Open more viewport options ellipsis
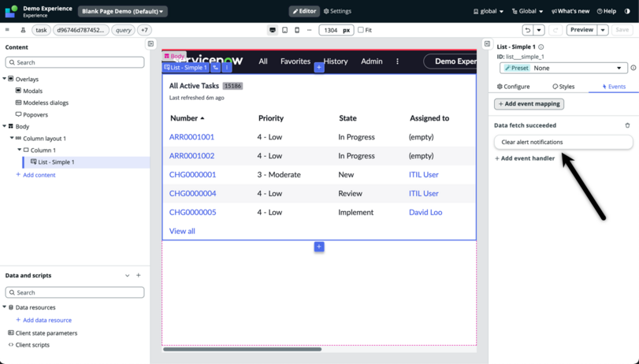Viewport: 639px width, 364px height. pyautogui.click(x=310, y=30)
